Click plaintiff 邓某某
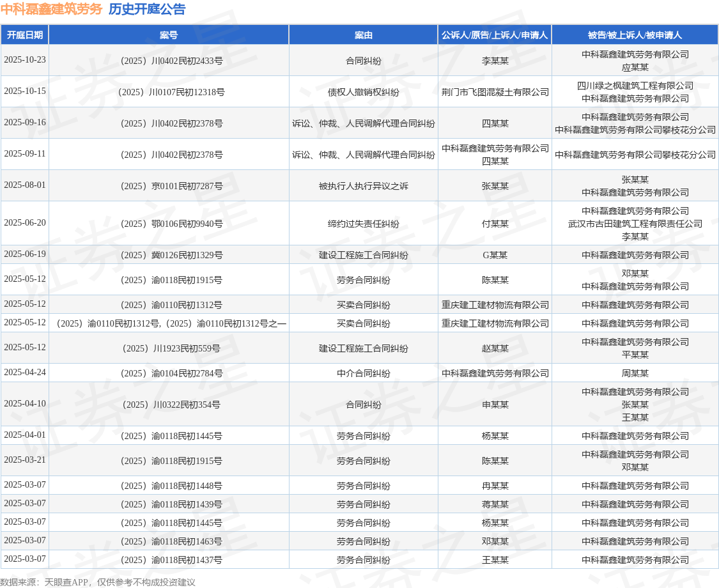The height and width of the screenshot is (588, 719). (x=495, y=541)
